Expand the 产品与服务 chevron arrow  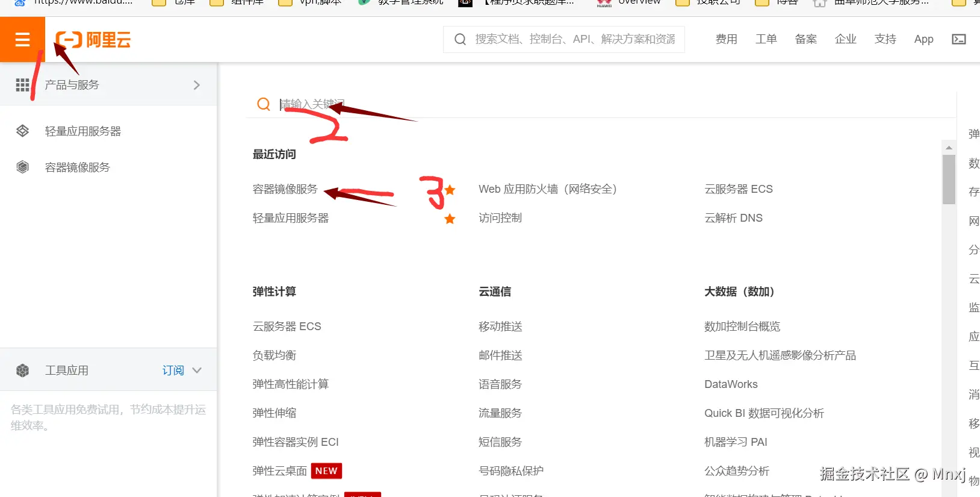point(196,85)
